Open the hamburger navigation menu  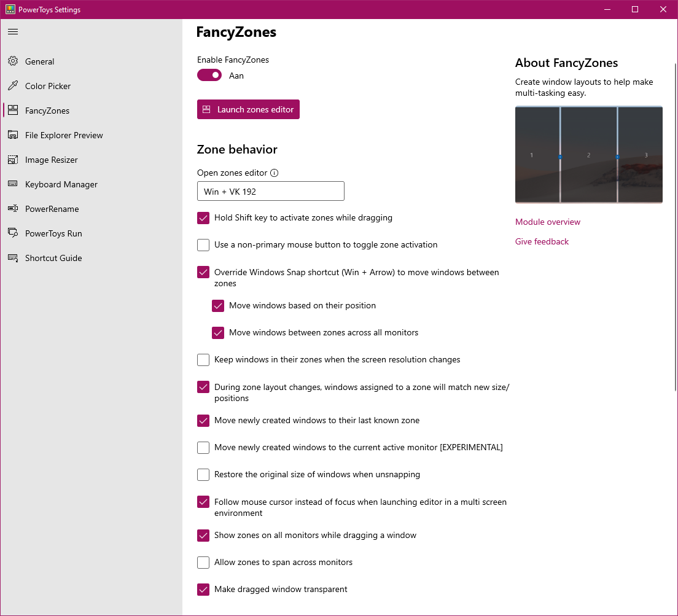13,31
